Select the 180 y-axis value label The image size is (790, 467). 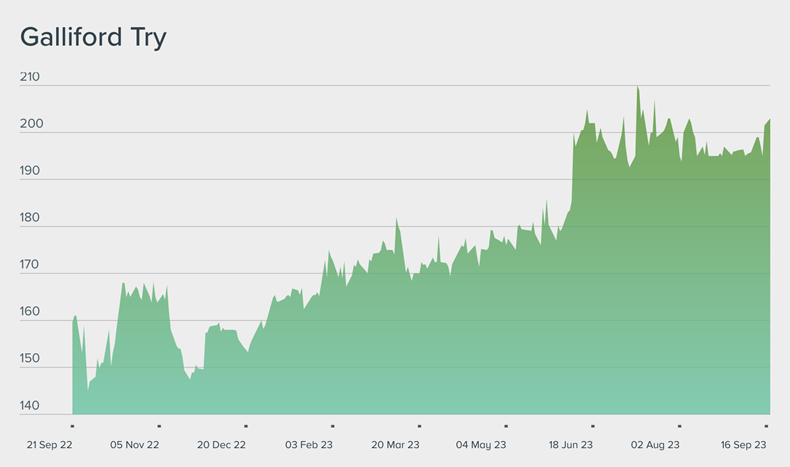[x=31, y=218]
